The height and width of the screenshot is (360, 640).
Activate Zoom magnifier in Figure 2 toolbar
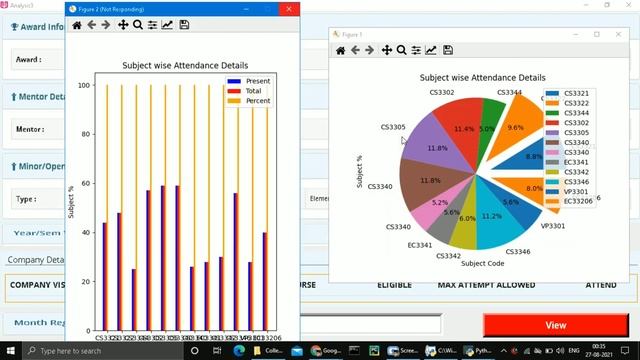tap(138, 25)
